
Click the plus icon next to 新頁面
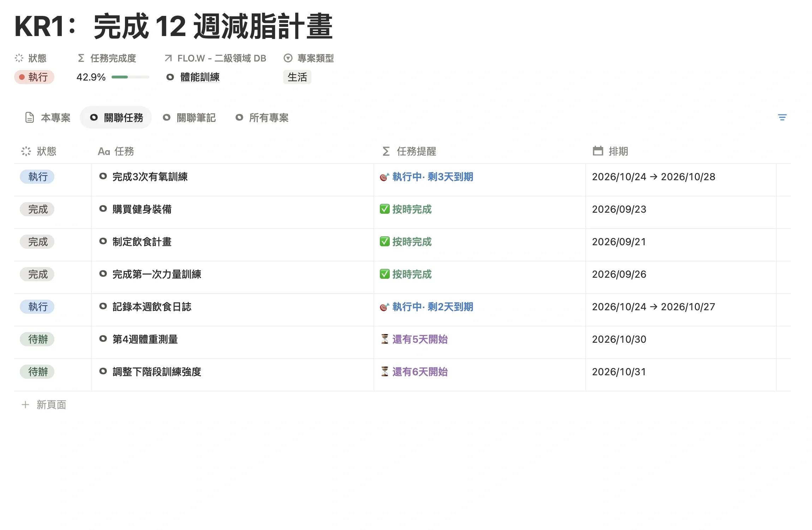coord(25,405)
